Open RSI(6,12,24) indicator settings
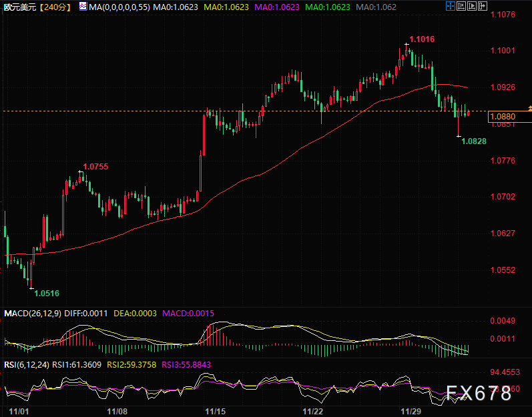 [27, 365]
